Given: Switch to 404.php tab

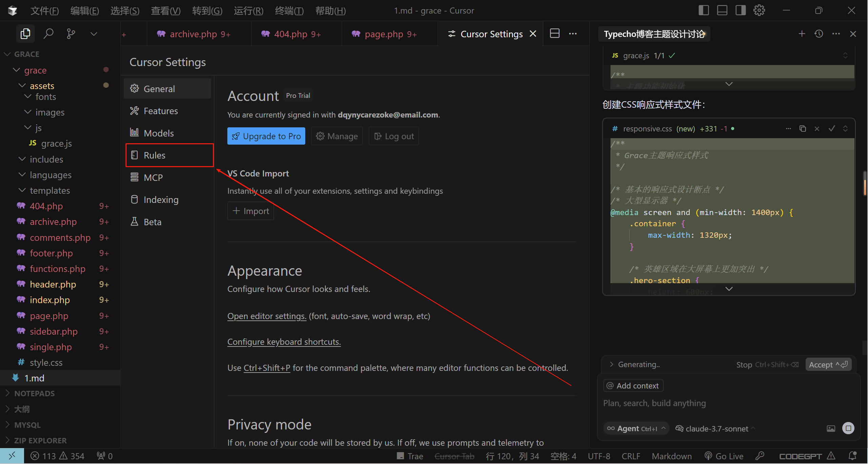Looking at the screenshot, I should tap(297, 34).
